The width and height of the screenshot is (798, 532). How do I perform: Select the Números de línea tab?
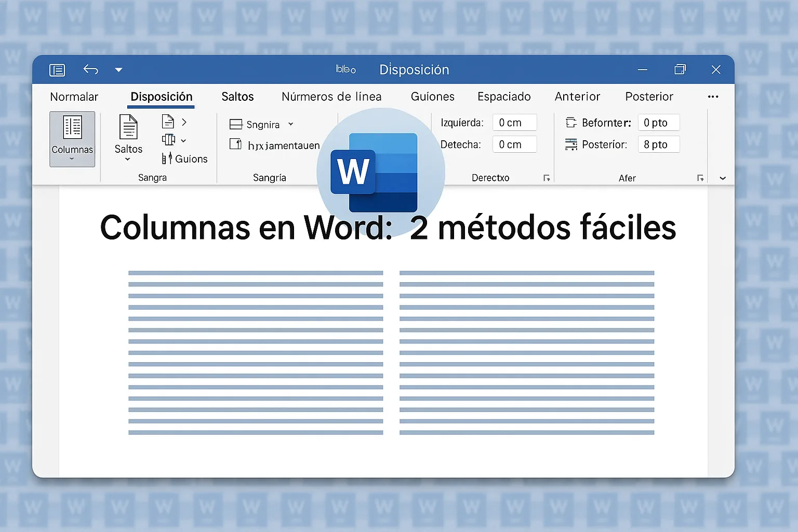click(331, 97)
